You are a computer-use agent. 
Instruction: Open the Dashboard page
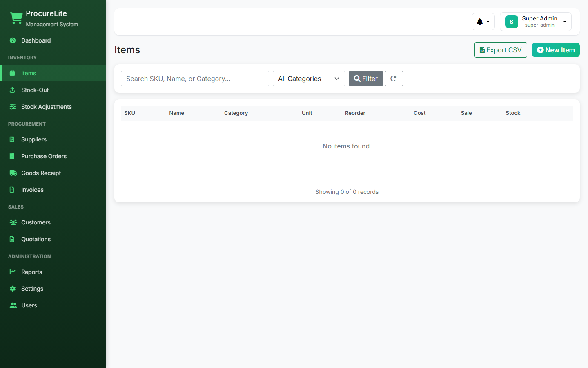coord(53,40)
